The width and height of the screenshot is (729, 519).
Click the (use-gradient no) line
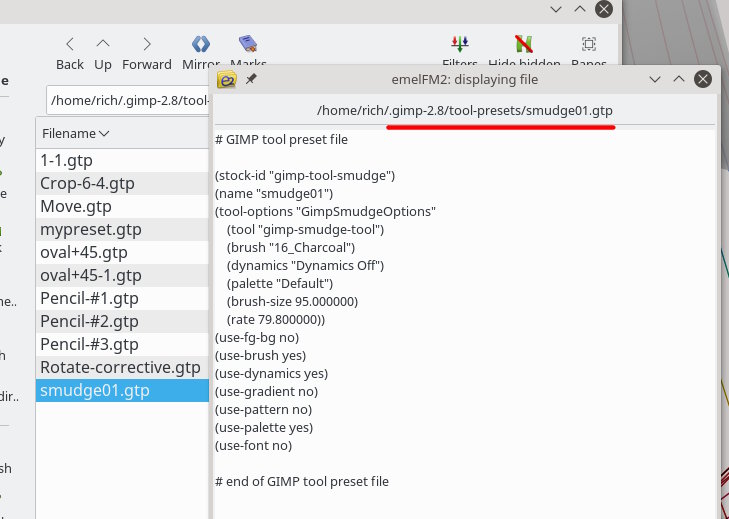tap(266, 392)
